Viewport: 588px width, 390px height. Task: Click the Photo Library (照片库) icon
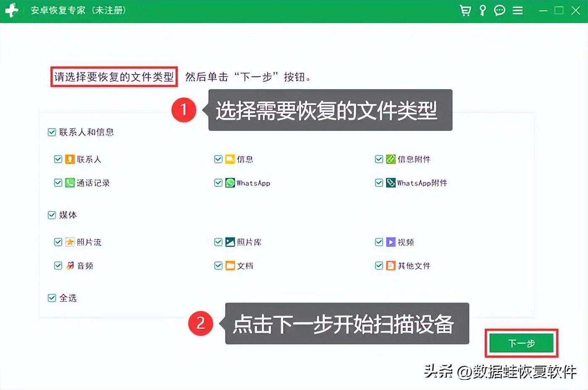(230, 242)
